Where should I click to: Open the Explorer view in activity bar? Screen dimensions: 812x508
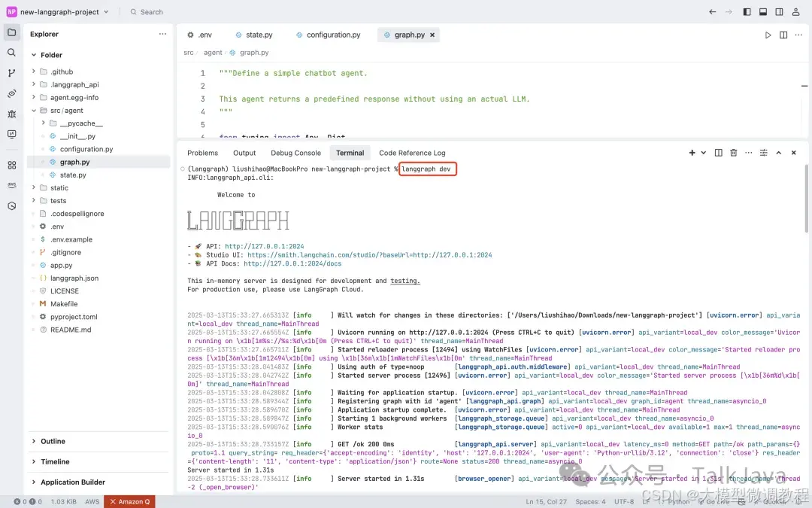click(11, 32)
